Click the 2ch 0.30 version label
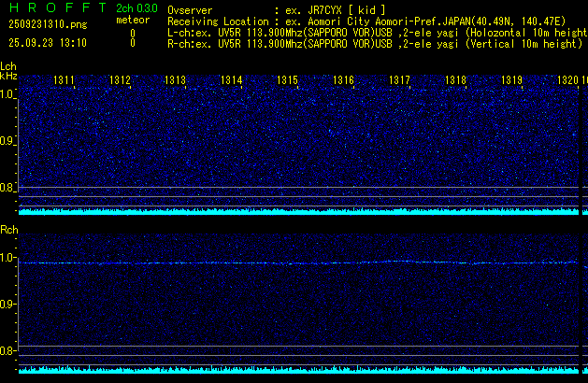 (136, 8)
